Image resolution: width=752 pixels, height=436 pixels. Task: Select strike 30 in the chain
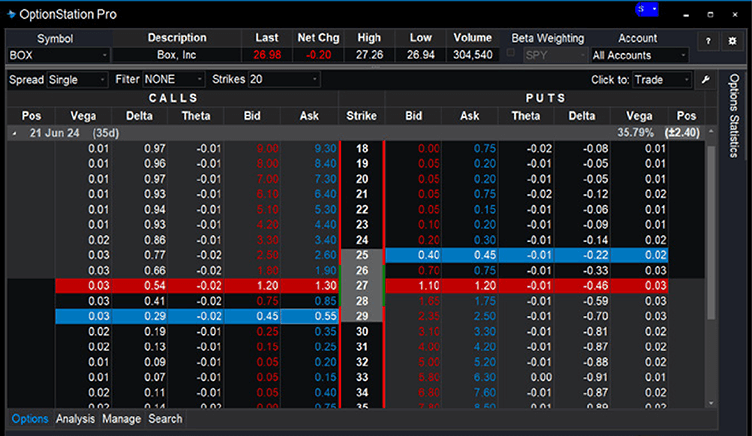(362, 331)
